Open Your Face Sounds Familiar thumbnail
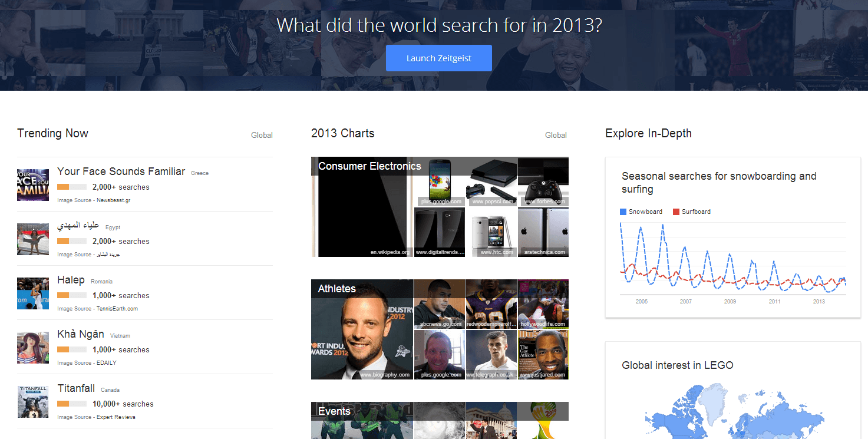Image resolution: width=868 pixels, height=439 pixels. point(33,185)
